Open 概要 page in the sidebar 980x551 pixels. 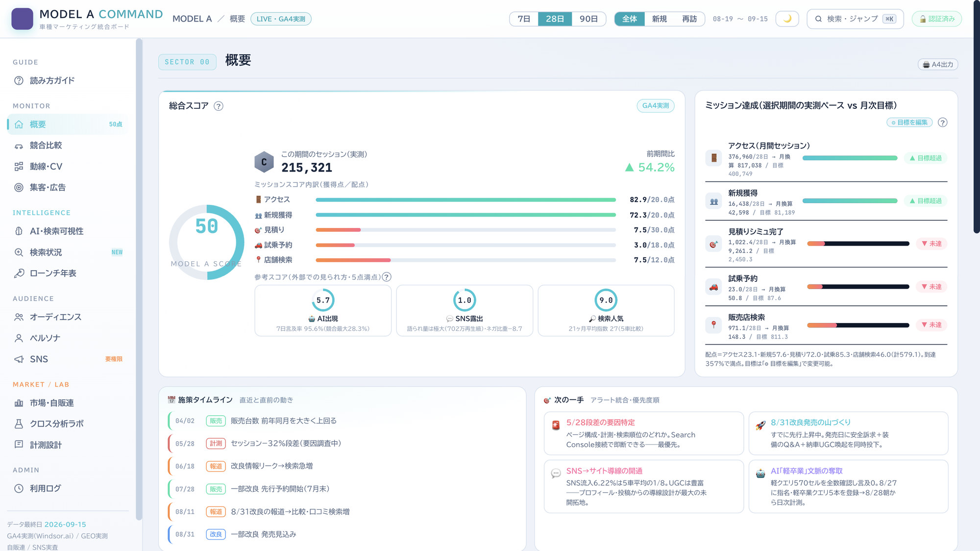[x=68, y=125]
